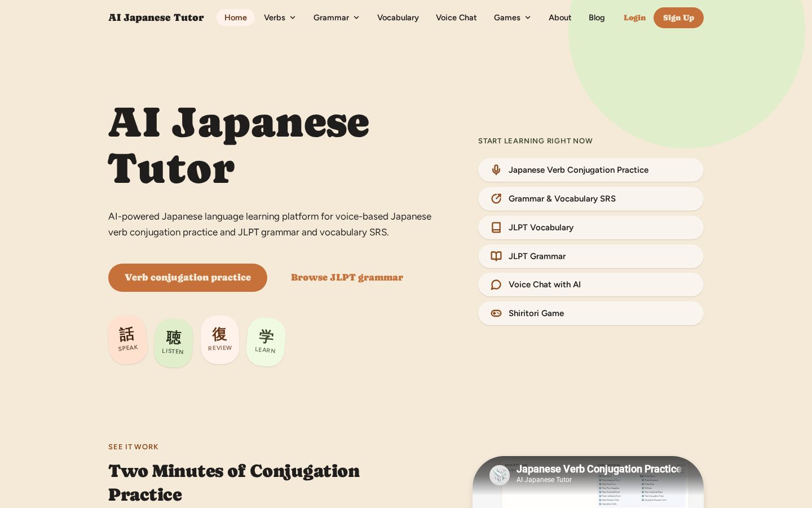Click the Login link

[634, 18]
